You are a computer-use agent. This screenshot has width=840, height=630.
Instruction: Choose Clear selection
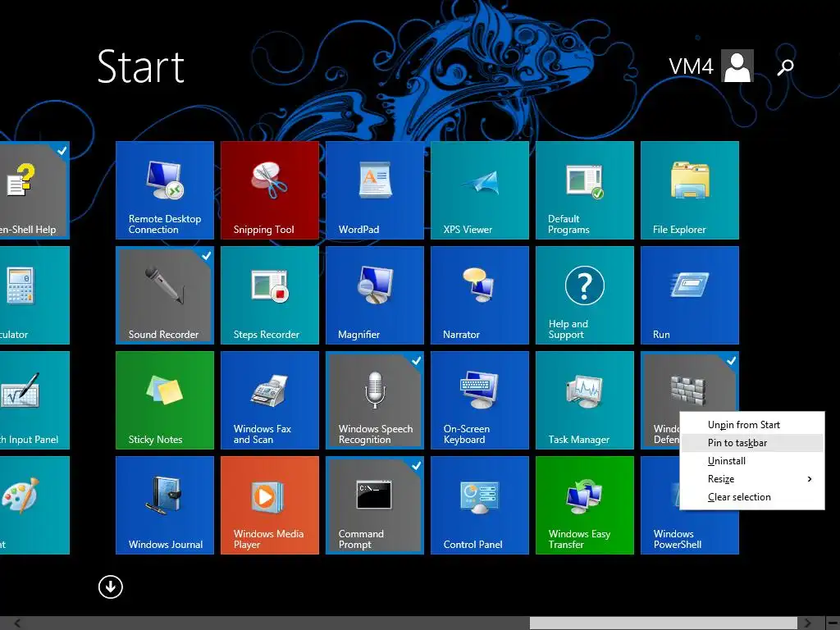click(751, 497)
